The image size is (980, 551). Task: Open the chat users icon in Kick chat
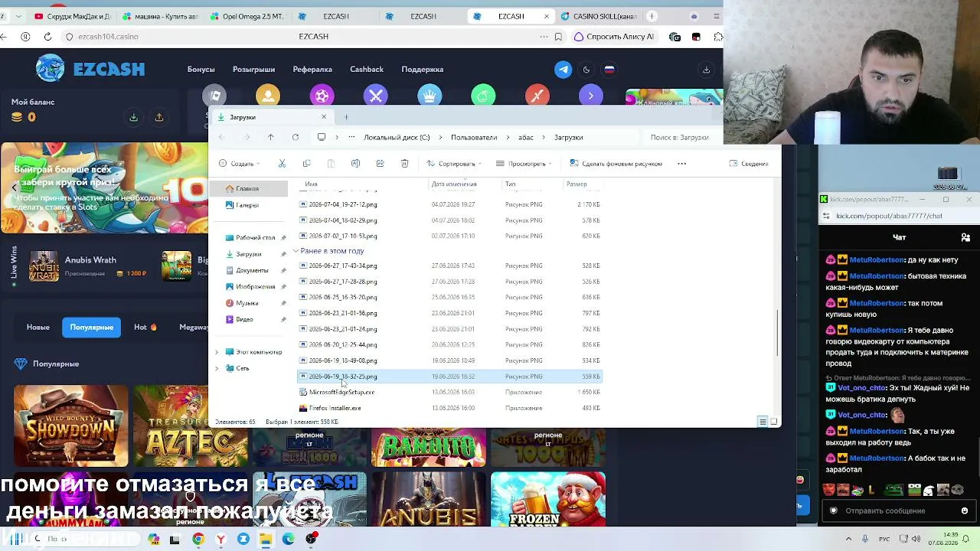coord(965,238)
